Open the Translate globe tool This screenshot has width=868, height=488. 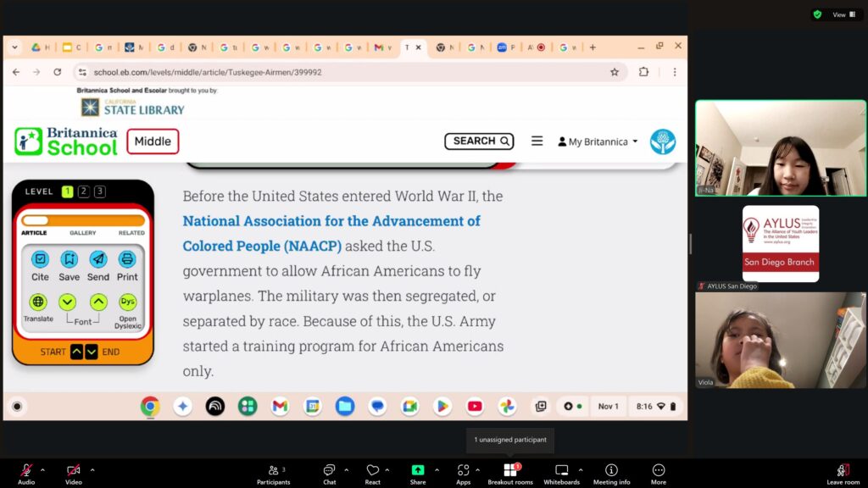38,302
